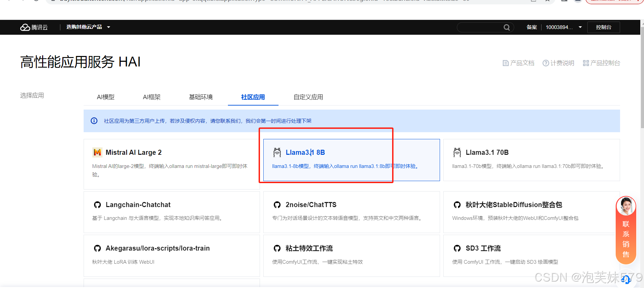Screen dimensions: 644x288
Task: Select the Llama3.1 8B application title
Action: tap(305, 152)
